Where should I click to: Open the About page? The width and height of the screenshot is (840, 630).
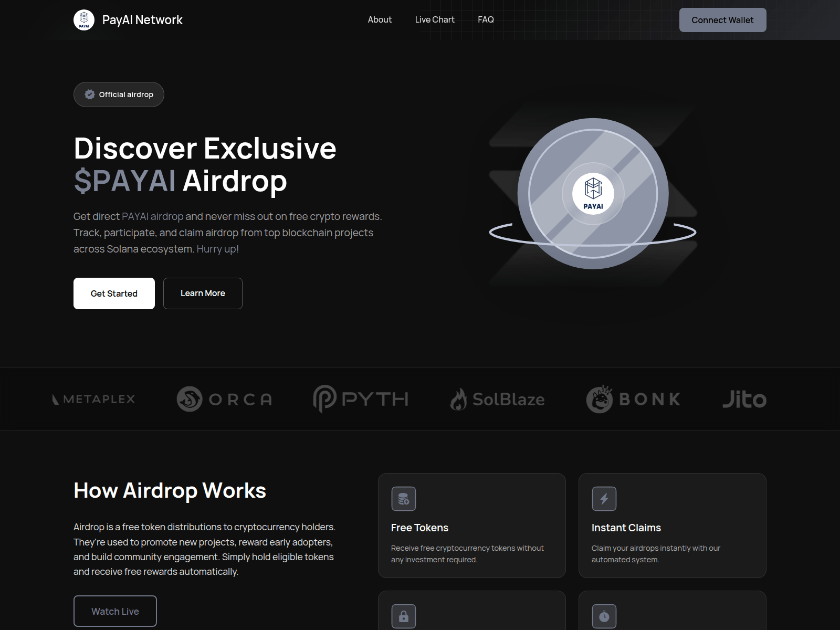pyautogui.click(x=380, y=19)
